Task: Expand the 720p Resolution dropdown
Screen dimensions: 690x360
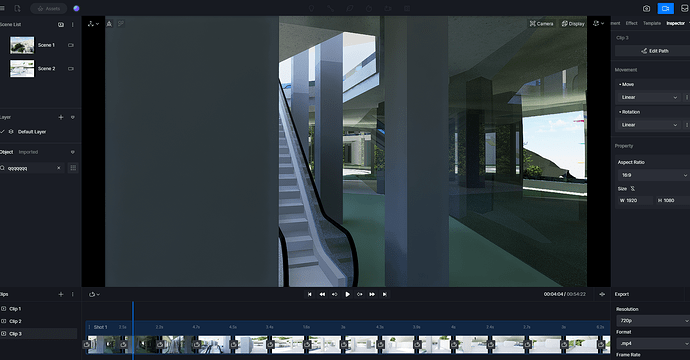Action: coord(653,321)
